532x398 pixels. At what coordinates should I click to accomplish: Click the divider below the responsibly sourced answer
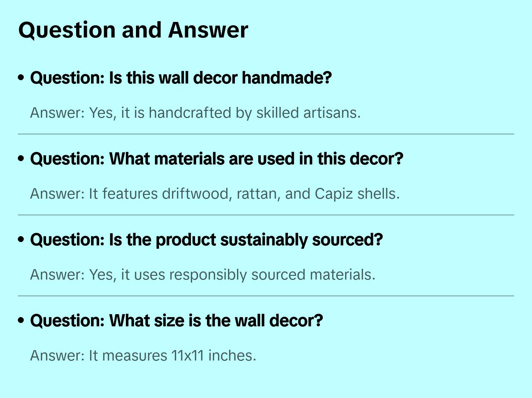(x=266, y=296)
